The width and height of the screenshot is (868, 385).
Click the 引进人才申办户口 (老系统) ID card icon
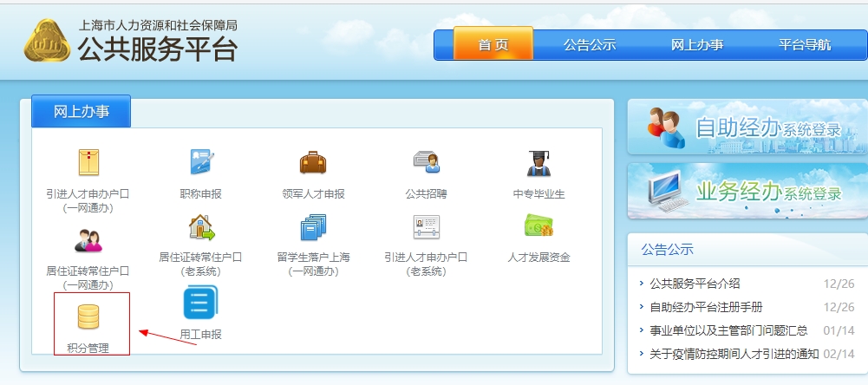[427, 227]
